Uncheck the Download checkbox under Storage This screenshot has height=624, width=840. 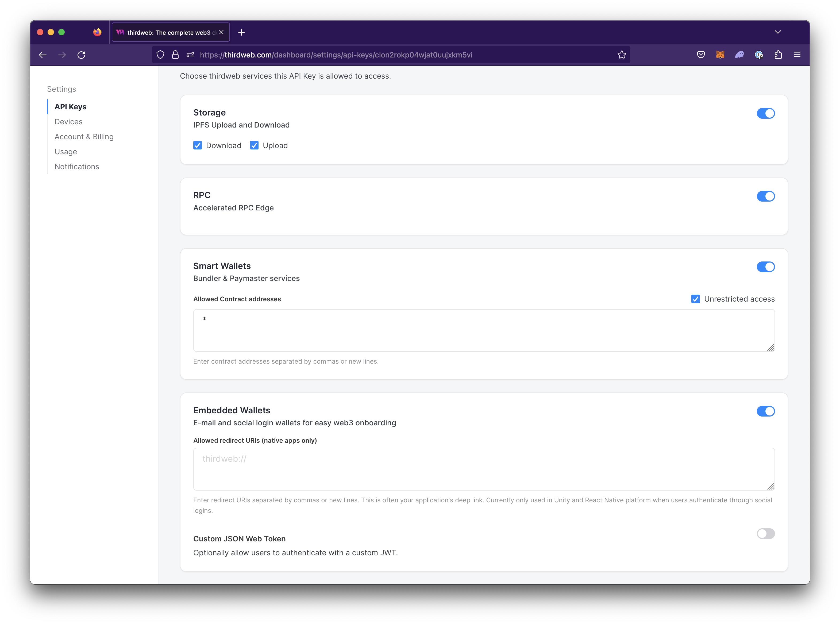198,145
